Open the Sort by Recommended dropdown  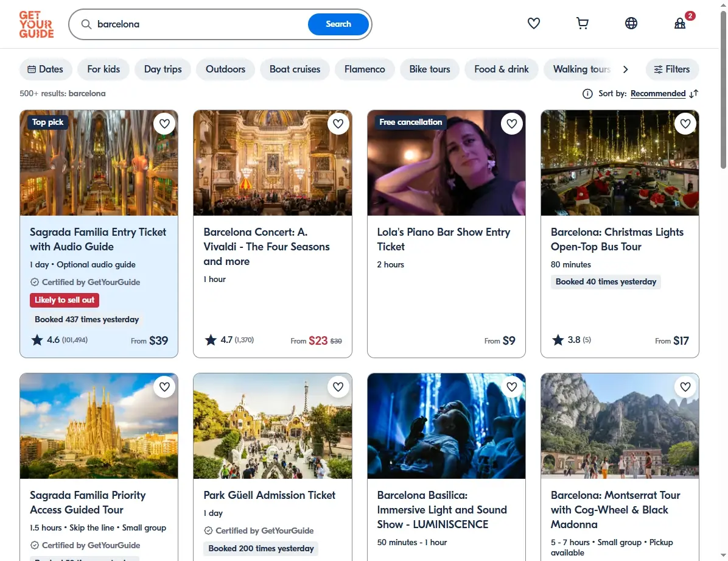(x=658, y=93)
